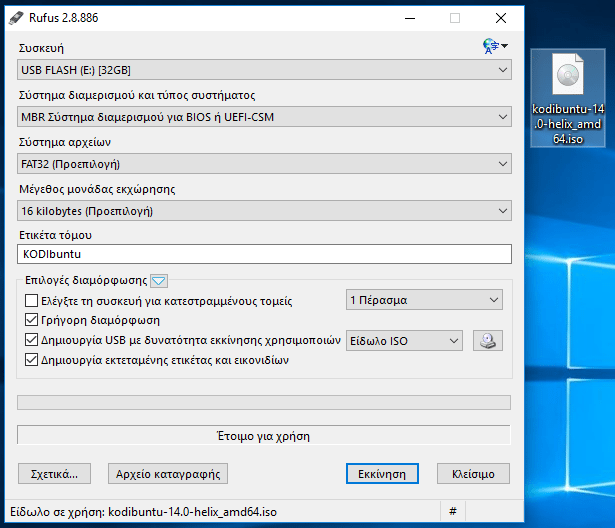Click the Μέγεθος μονάδας εκχώρησης label
This screenshot has height=528, width=615.
(x=97, y=189)
